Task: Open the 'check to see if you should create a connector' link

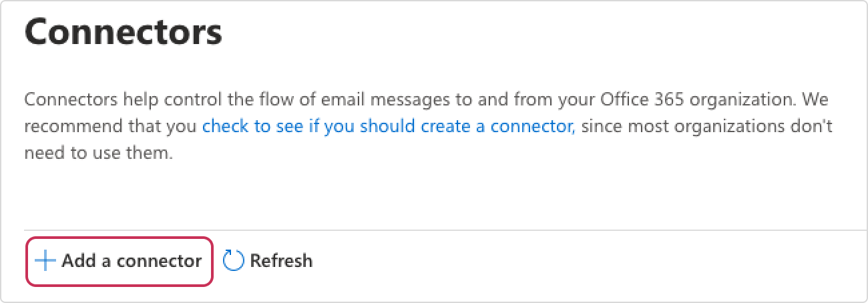Action: click(389, 126)
